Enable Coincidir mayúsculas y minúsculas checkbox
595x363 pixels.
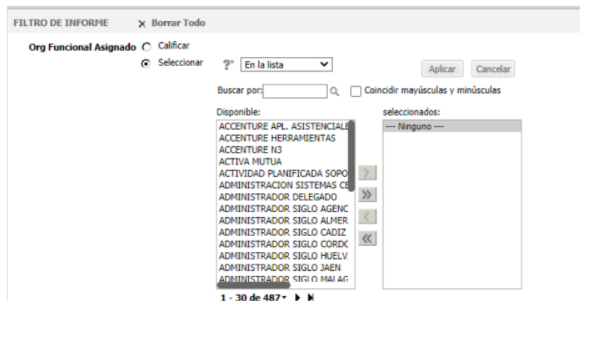[356, 91]
